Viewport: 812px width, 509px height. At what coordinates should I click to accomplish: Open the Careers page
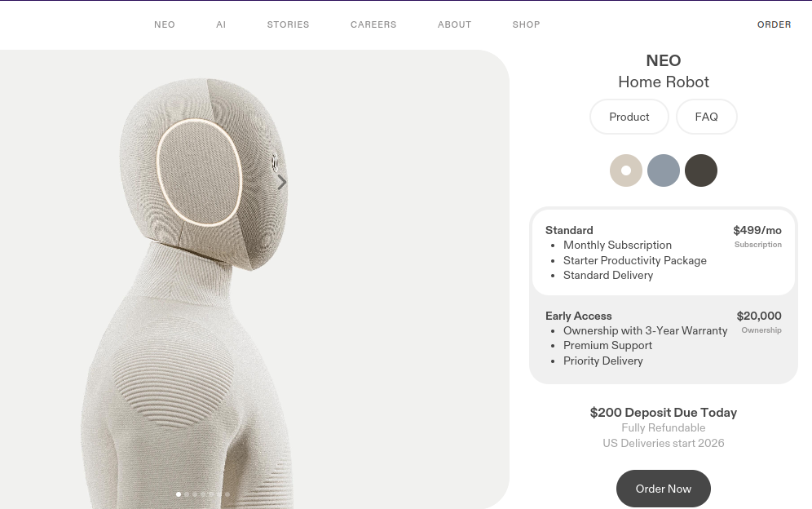point(373,24)
